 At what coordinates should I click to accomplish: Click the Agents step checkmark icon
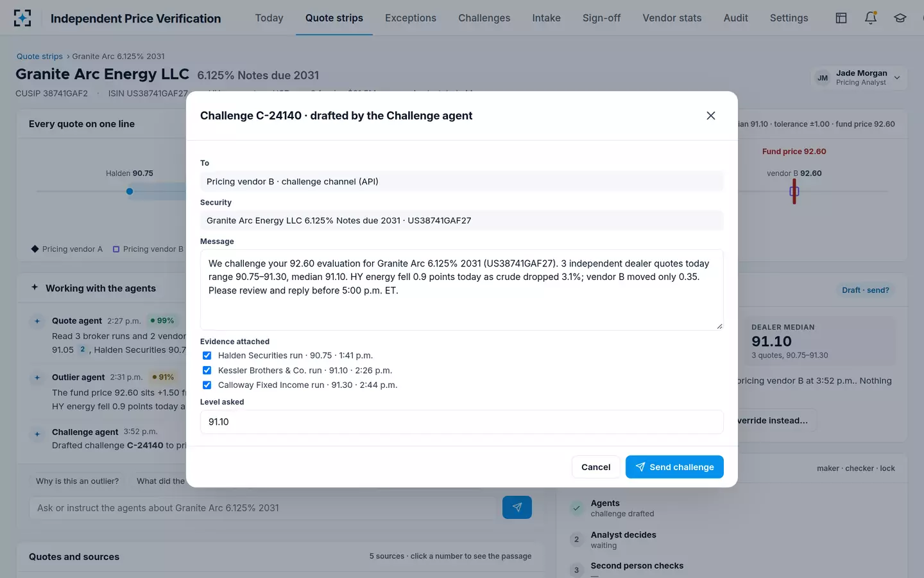[x=577, y=508]
